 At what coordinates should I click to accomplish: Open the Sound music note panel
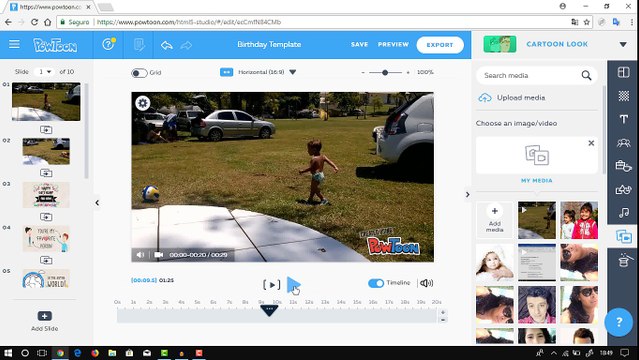(623, 212)
